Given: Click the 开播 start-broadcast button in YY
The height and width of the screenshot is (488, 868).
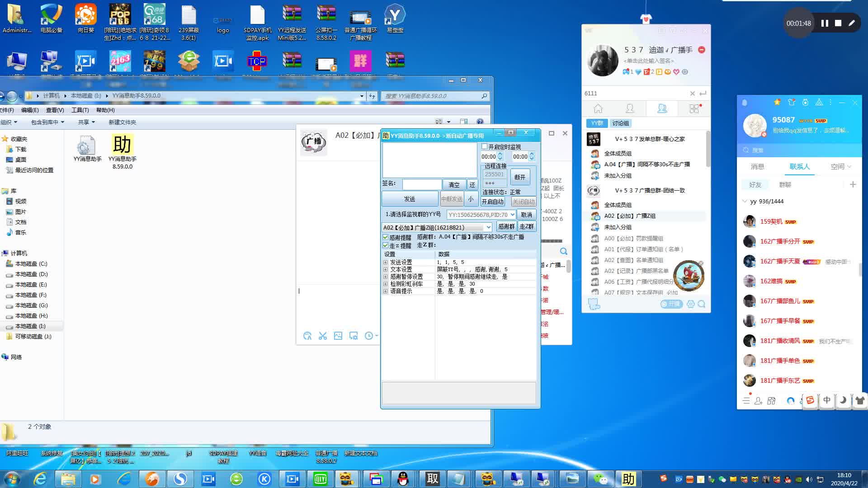Looking at the screenshot, I should [x=671, y=304].
